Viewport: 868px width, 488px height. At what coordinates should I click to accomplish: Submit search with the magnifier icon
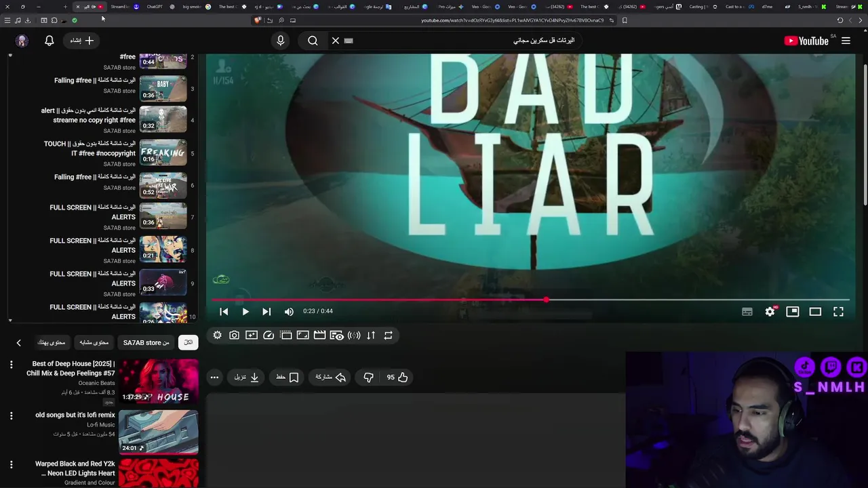pos(313,41)
